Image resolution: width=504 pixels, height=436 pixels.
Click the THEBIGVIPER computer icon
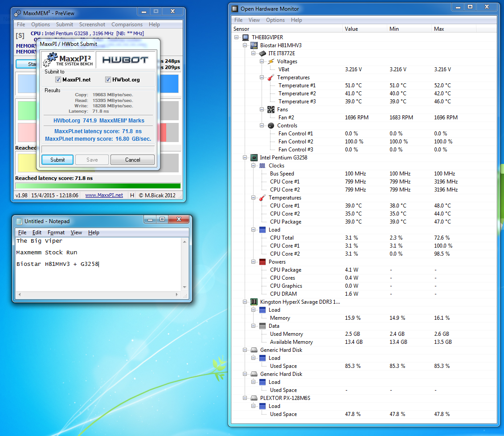point(246,37)
